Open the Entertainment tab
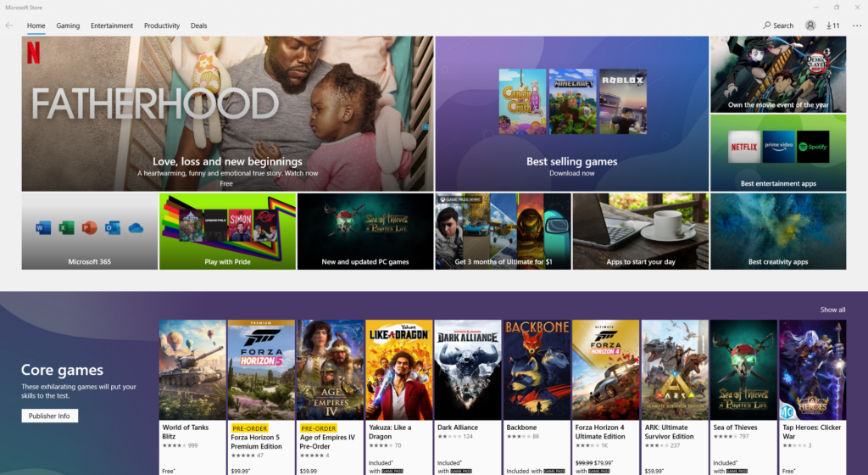The image size is (868, 475). (112, 25)
